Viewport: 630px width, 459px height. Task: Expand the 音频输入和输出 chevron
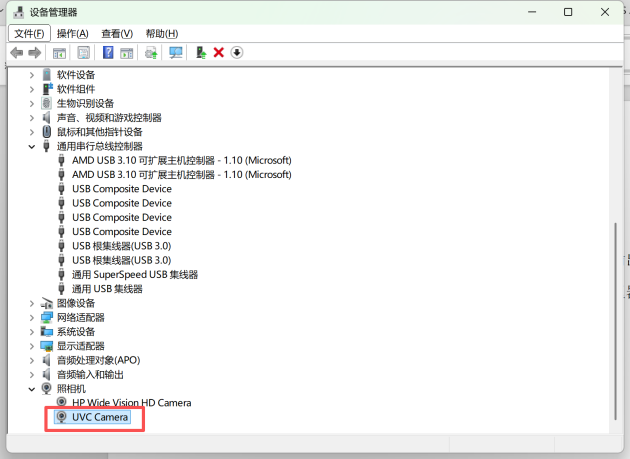coord(32,375)
